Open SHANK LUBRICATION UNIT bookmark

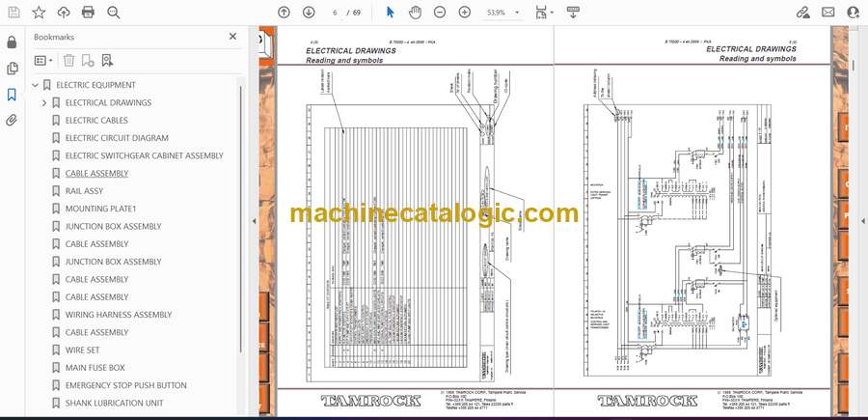click(x=114, y=404)
